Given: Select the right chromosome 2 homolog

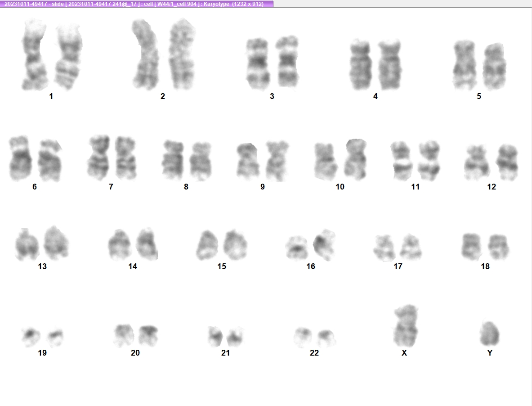Looking at the screenshot, I should tap(182, 54).
